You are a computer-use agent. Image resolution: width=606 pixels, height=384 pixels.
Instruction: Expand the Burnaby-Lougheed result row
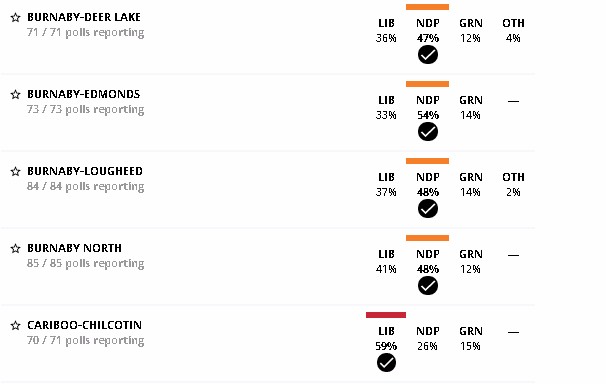click(x=267, y=189)
